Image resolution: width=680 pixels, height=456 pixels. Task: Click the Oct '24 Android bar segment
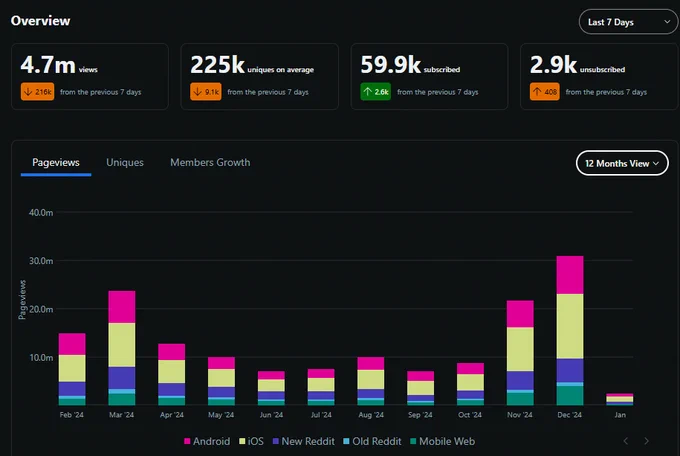point(471,368)
